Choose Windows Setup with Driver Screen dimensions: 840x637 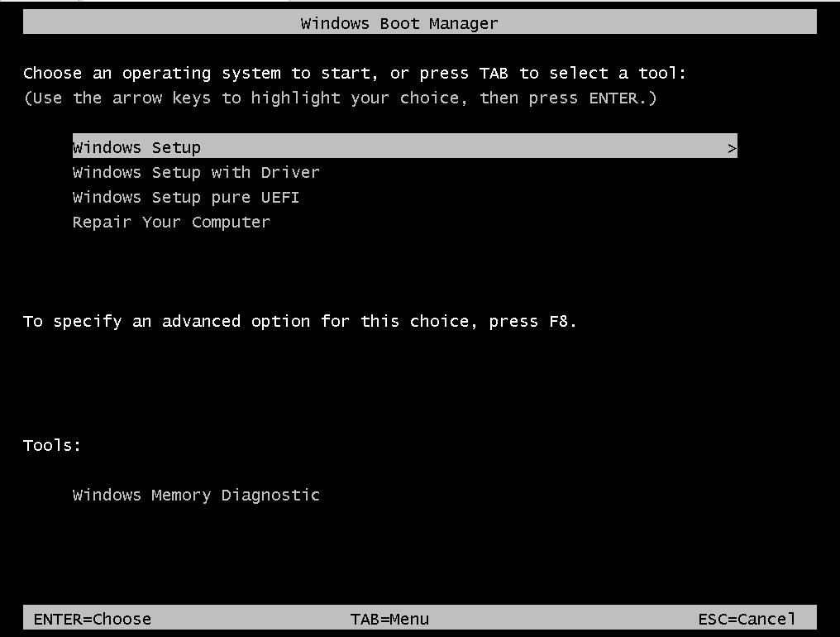pos(196,172)
